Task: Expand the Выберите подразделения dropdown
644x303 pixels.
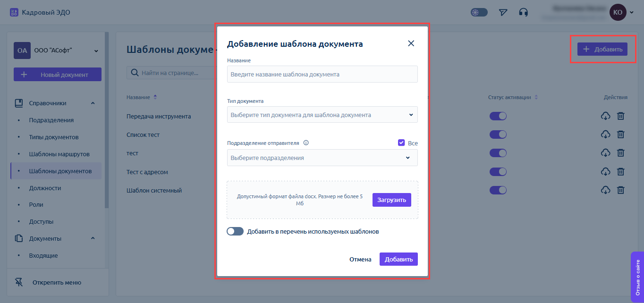Action: click(322, 158)
